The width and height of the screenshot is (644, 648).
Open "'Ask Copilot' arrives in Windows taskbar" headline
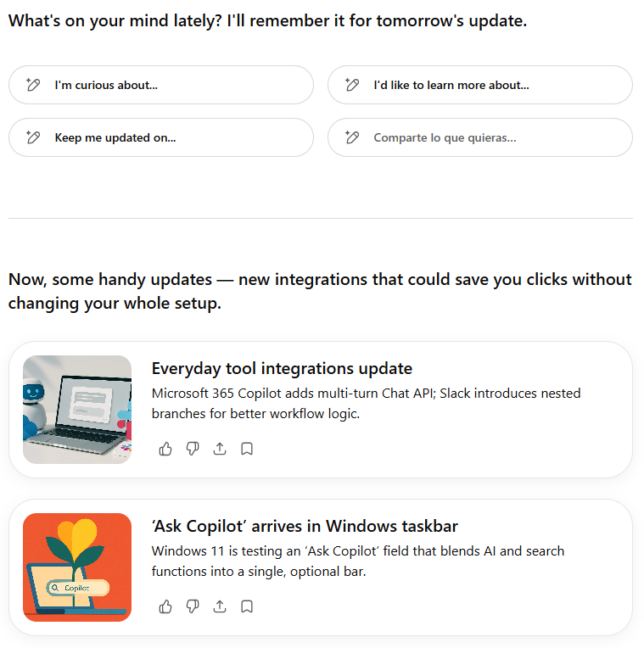pyautogui.click(x=305, y=526)
